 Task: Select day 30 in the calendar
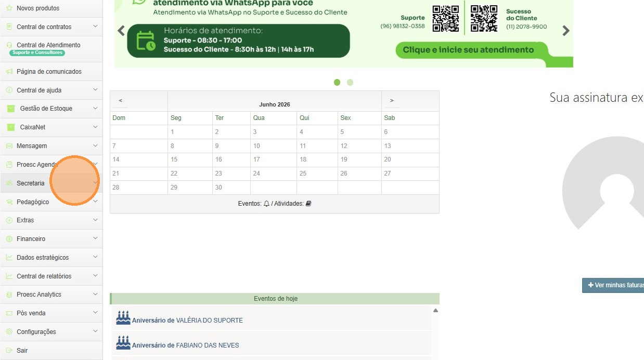[231, 188]
